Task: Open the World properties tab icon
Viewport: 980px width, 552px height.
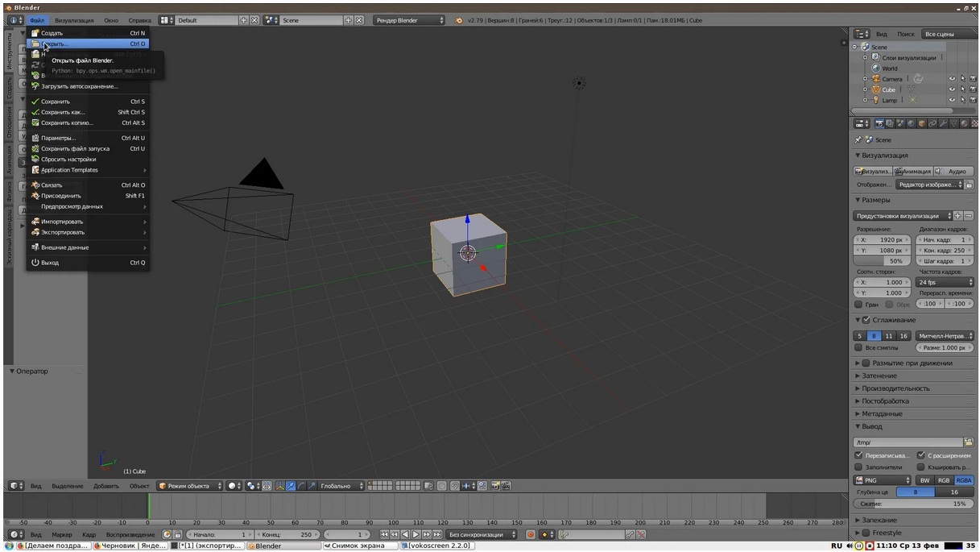Action: 911,123
